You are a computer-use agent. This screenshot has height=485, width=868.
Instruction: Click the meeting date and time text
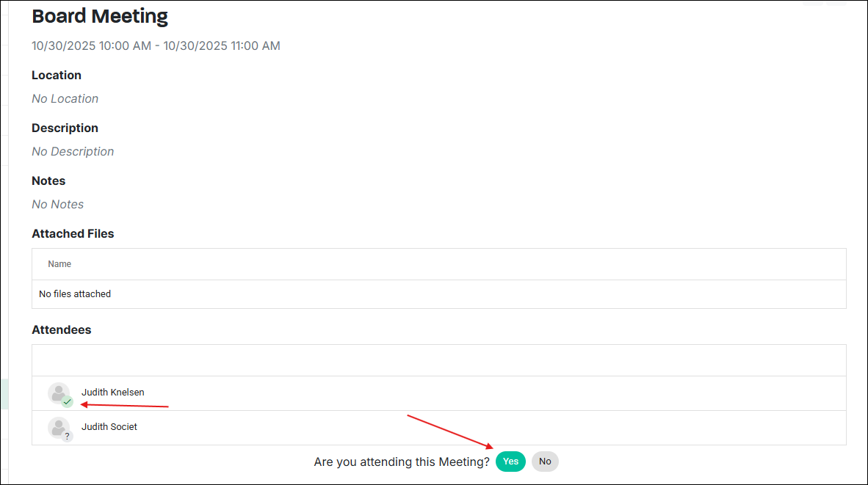click(x=156, y=46)
